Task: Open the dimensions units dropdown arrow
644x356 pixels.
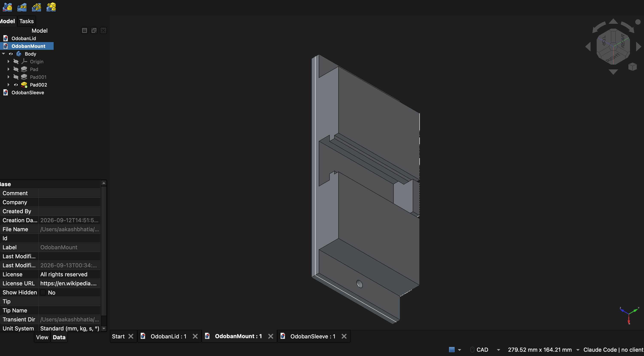Action: coord(577,350)
